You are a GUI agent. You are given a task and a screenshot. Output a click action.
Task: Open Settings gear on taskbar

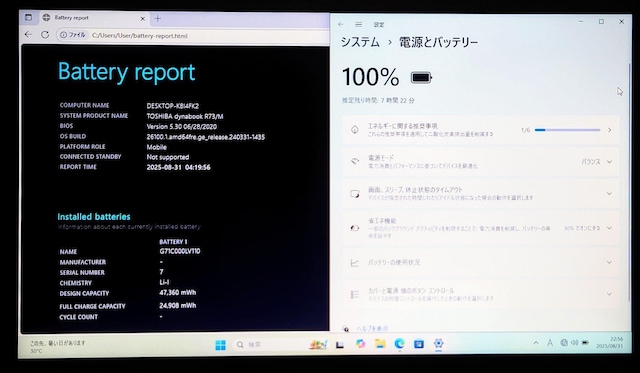tap(438, 344)
